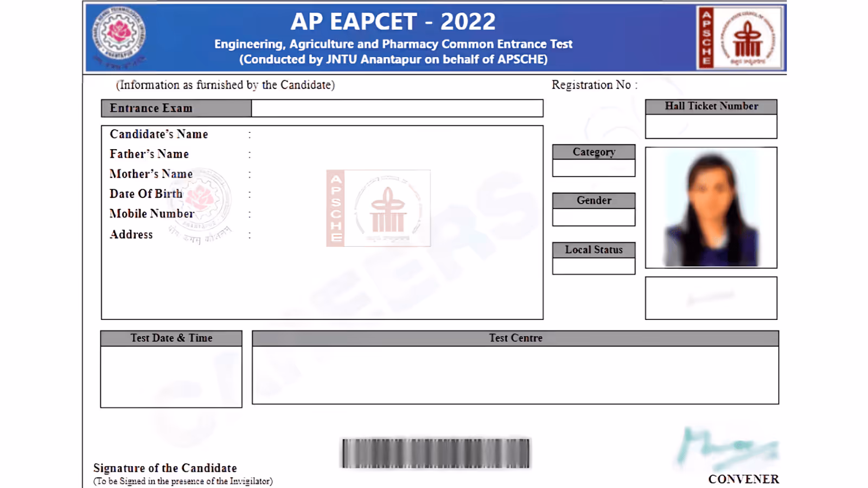Click the 'Category' header label
This screenshot has width=868, height=488.
[594, 152]
